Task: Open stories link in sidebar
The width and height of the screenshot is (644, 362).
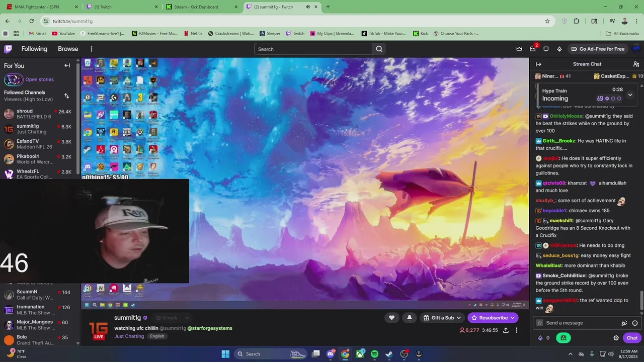Action: pos(39,79)
